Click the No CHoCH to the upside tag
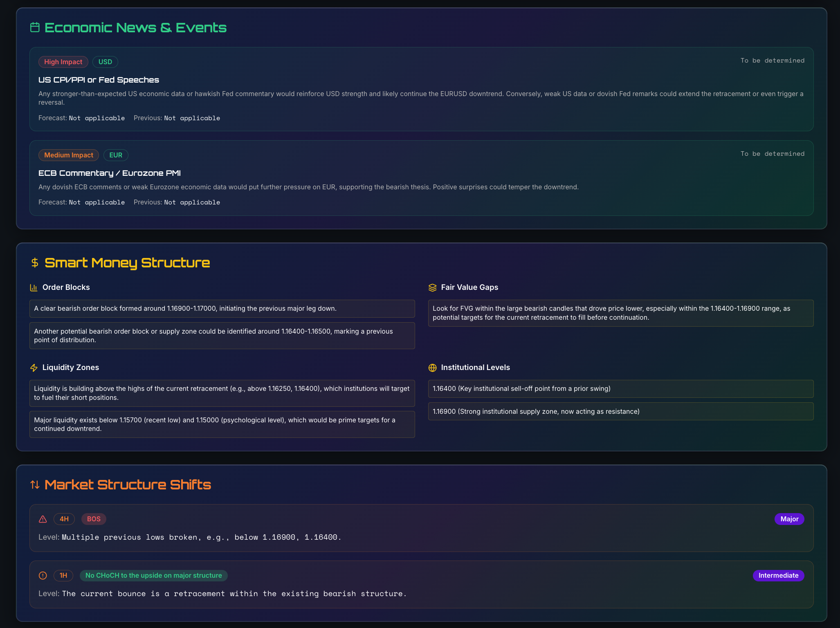This screenshot has height=628, width=840. (x=153, y=575)
